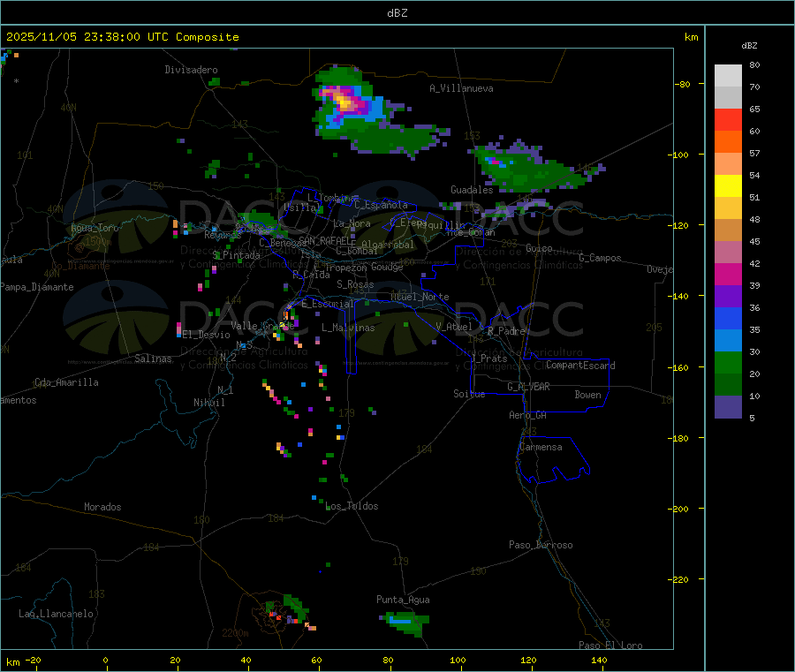This screenshot has height=672, width=795.
Task: Select the 35 dBZ blue legend swatch
Action: click(x=728, y=318)
